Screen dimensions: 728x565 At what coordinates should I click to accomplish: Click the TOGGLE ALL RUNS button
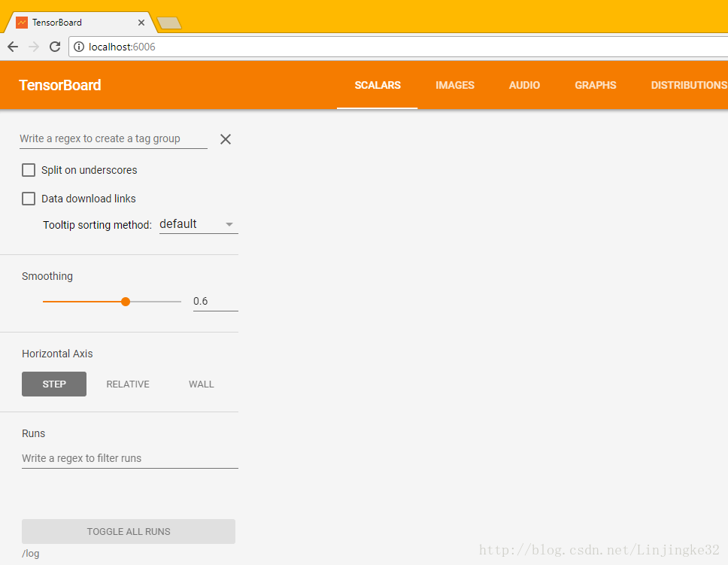[x=129, y=531]
